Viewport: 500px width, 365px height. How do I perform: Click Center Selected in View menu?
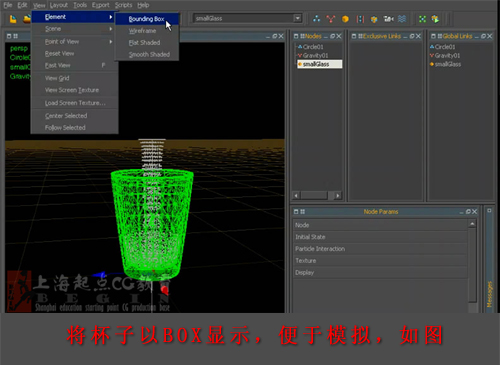tap(75, 116)
